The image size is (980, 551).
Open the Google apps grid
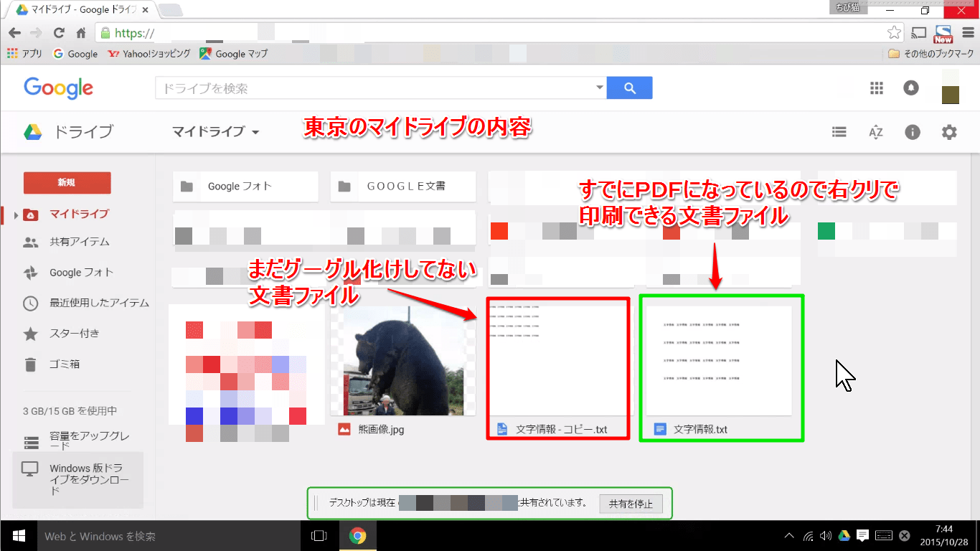[x=876, y=88]
